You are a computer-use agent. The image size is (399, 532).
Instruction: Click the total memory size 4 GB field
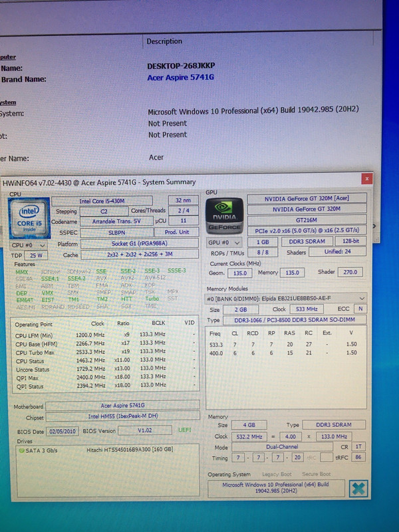[249, 425]
